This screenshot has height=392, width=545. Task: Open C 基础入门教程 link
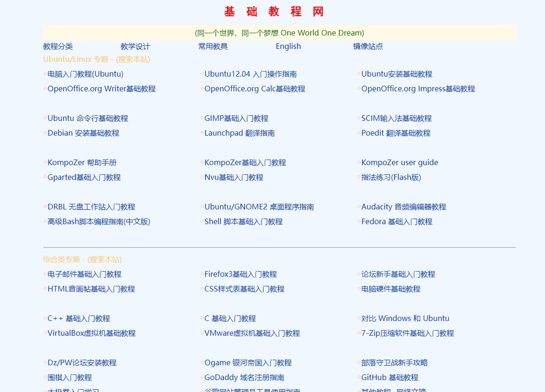pos(230,318)
